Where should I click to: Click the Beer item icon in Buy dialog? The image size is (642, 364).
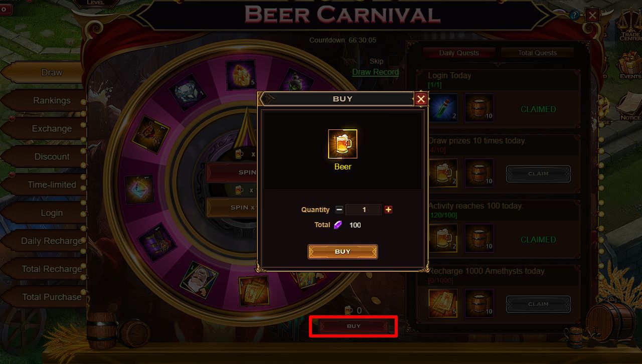click(343, 144)
